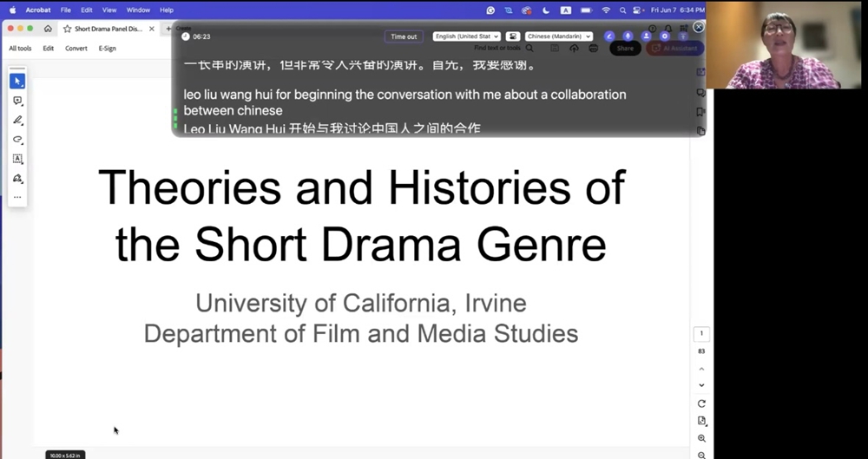Open the Chinese (Mandarin) language dropdown
This screenshot has width=868, height=459.
click(x=559, y=36)
